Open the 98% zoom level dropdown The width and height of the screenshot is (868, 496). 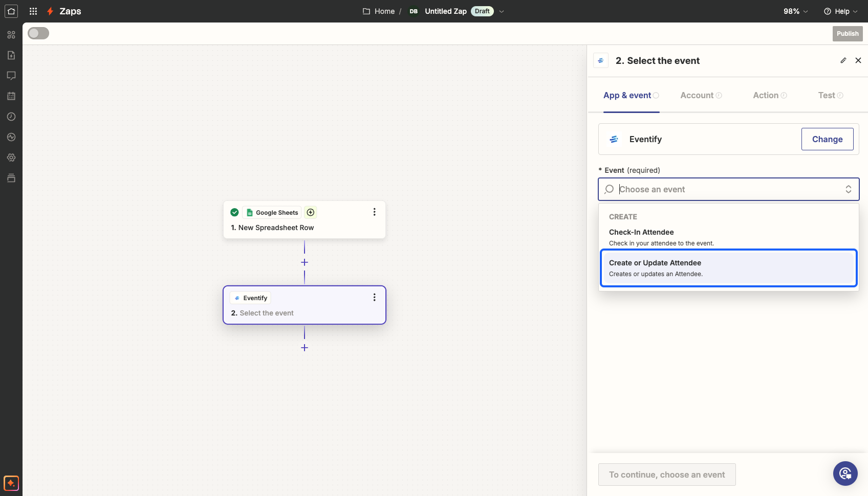click(796, 11)
